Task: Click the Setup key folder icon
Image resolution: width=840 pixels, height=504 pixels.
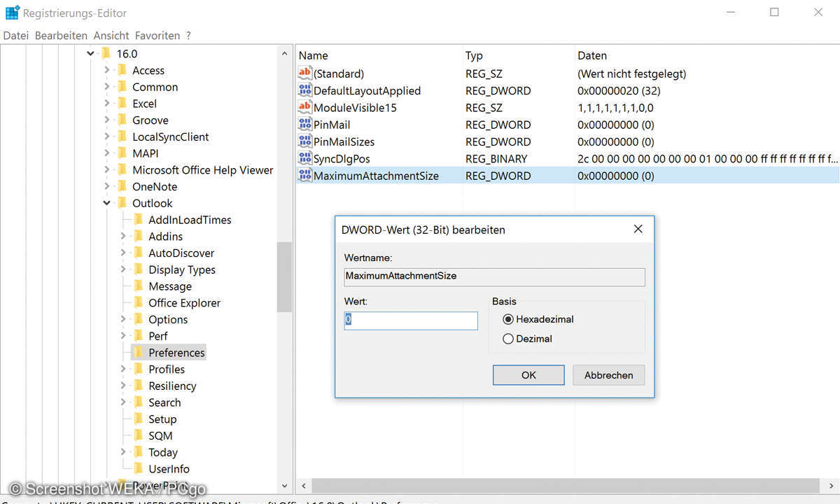Action: pyautogui.click(x=138, y=419)
